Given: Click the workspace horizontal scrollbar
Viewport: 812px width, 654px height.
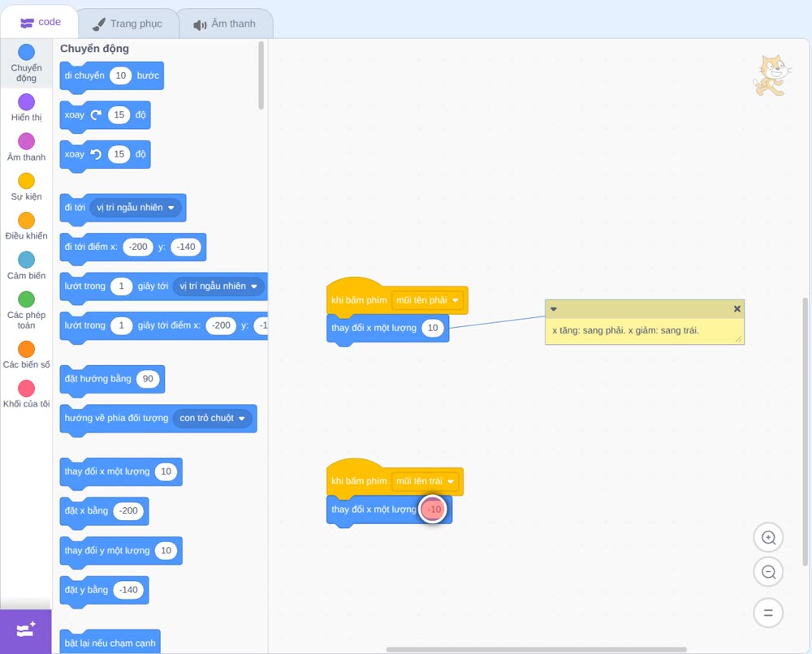Looking at the screenshot, I should 537,649.
